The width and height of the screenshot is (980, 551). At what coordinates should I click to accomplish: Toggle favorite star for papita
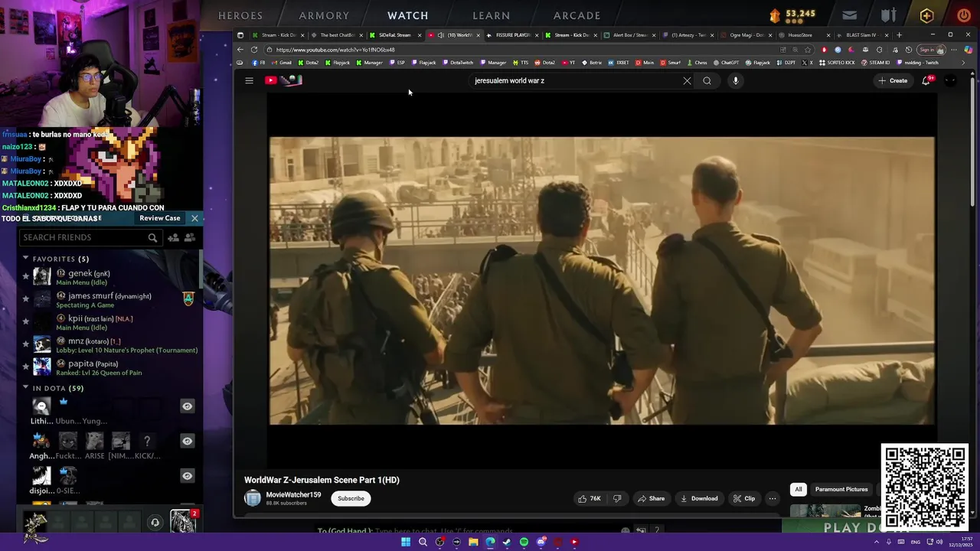point(25,367)
